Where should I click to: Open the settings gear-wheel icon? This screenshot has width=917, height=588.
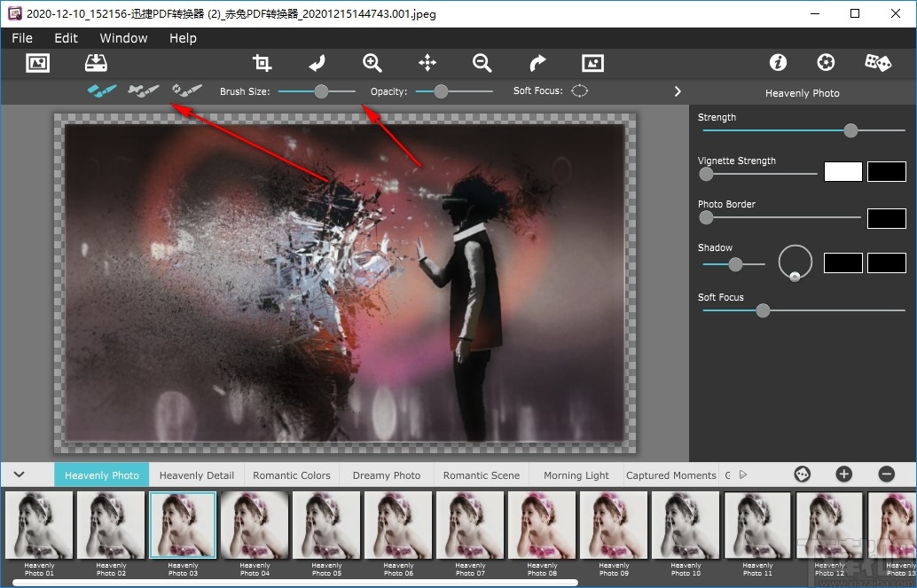[826, 62]
